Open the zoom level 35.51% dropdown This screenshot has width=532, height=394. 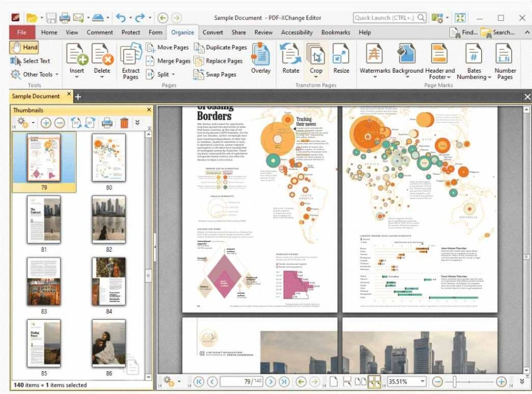(x=422, y=382)
